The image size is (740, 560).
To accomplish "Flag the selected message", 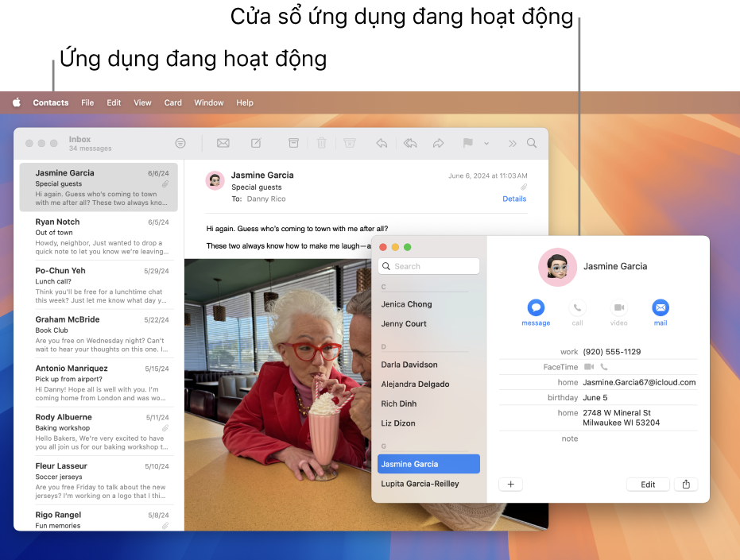I will pyautogui.click(x=467, y=143).
